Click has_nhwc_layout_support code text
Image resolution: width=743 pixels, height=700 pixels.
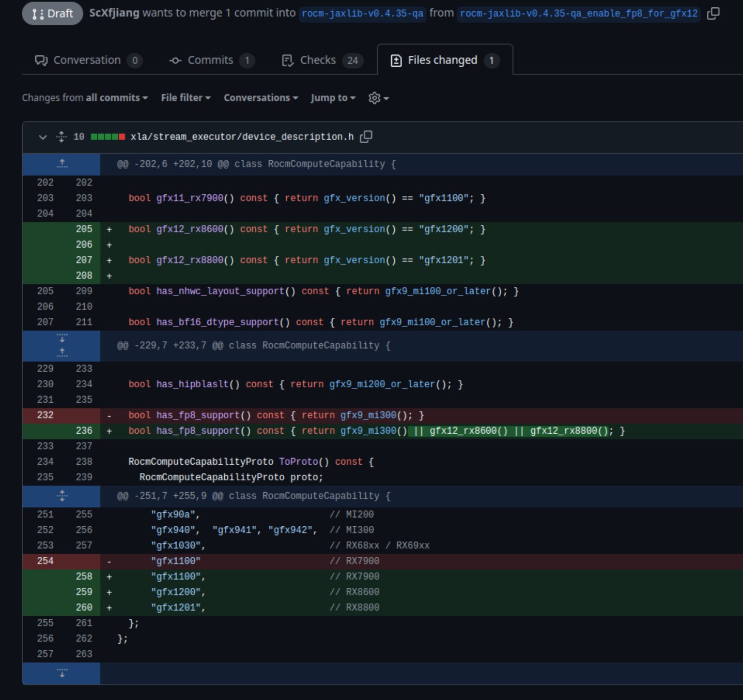click(x=221, y=291)
